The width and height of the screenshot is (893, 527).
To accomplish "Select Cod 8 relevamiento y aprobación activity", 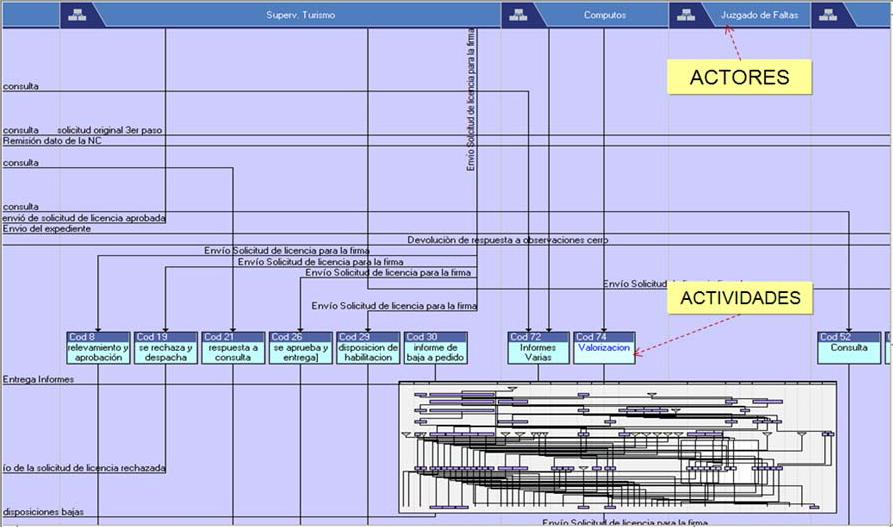I will click(x=98, y=348).
